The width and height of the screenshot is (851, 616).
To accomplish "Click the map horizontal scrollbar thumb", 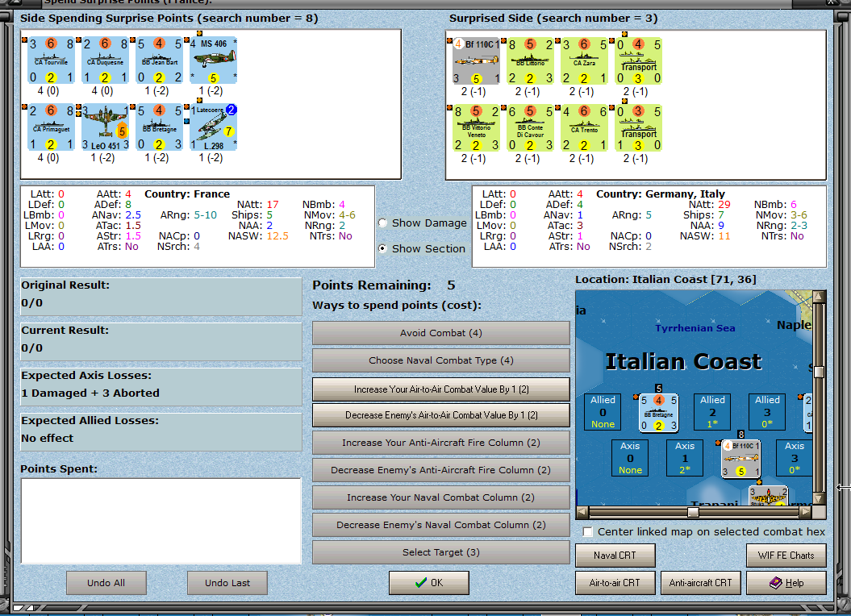I will [x=693, y=512].
